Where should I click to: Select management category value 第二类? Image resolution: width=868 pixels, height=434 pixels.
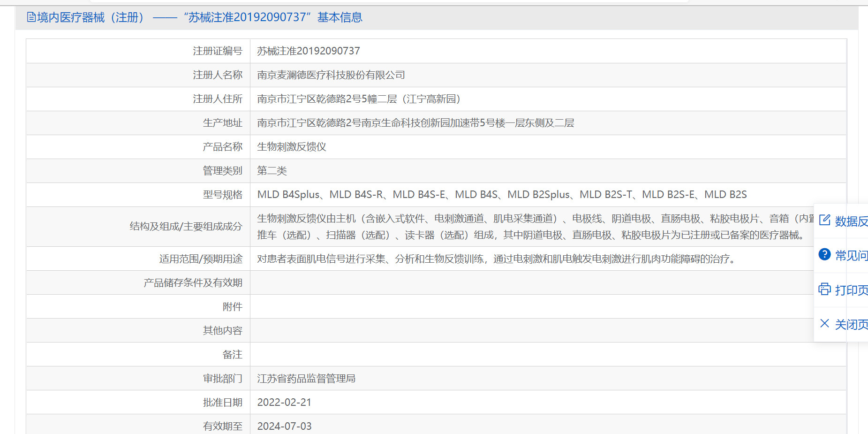(272, 170)
